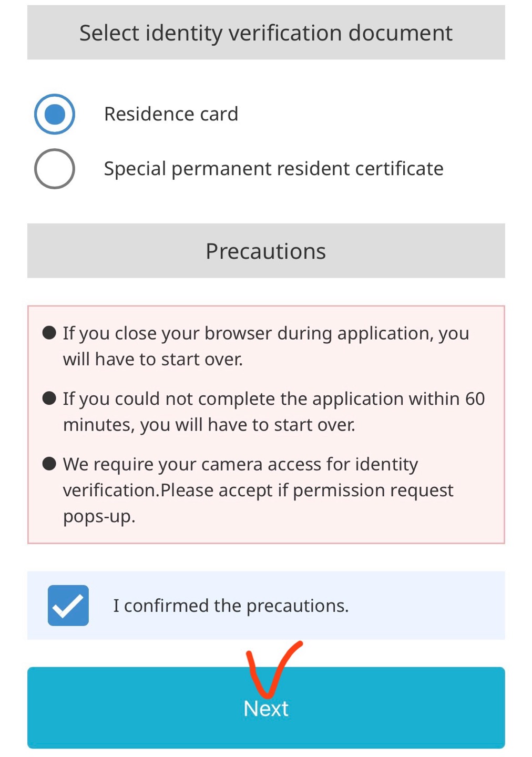
Task: Click the Precautions section header
Action: point(266,251)
